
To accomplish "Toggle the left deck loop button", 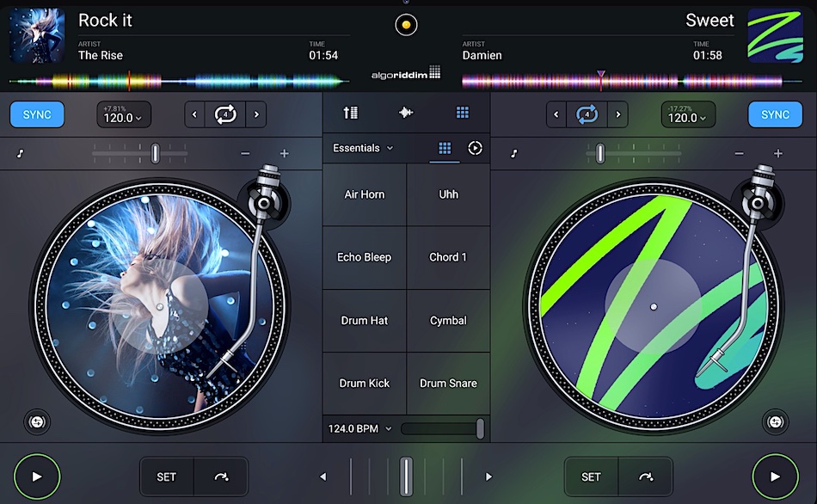I will point(225,114).
